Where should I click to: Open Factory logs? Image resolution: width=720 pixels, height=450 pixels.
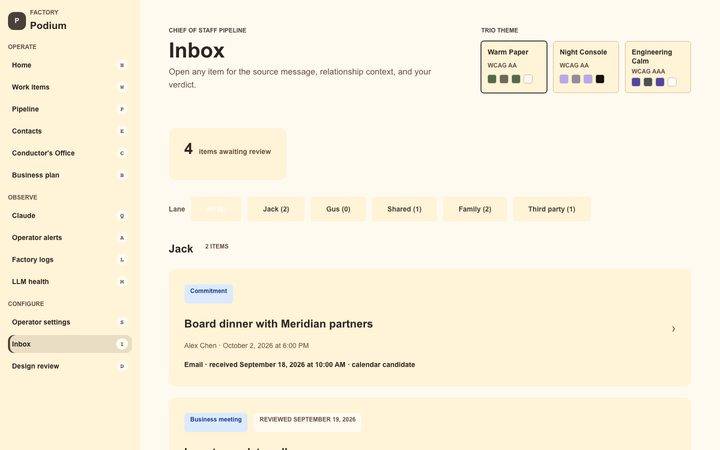tap(69, 259)
